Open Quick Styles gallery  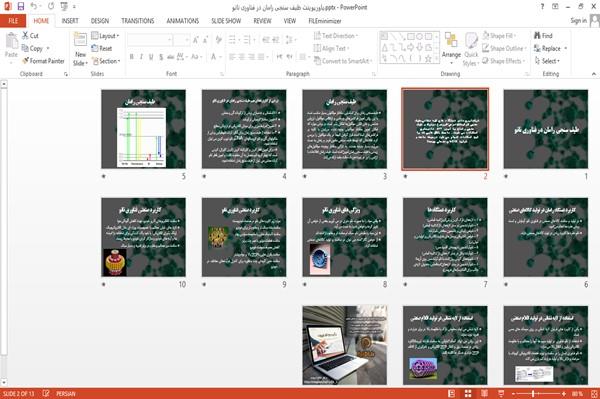tap(471, 50)
